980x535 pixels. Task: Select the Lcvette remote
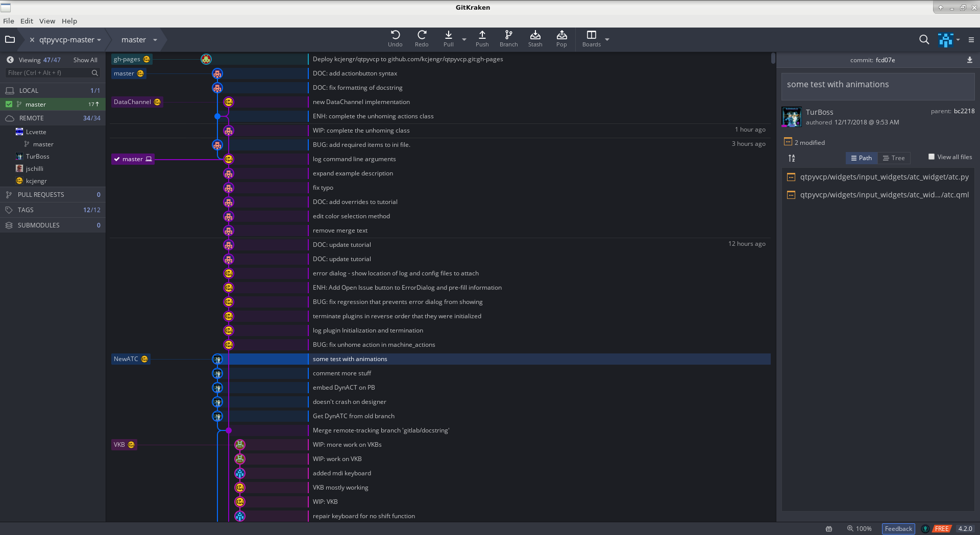36,132
